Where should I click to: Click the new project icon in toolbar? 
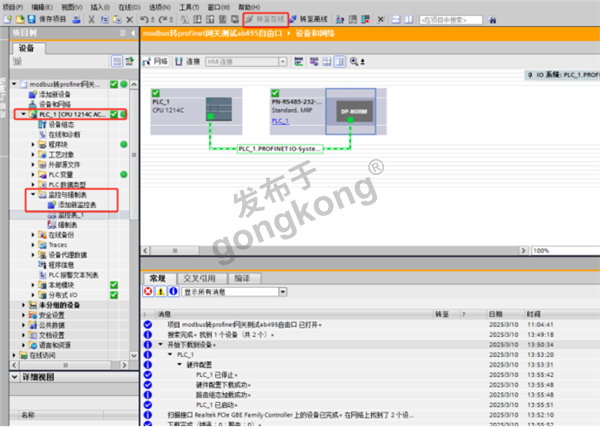click(8, 19)
